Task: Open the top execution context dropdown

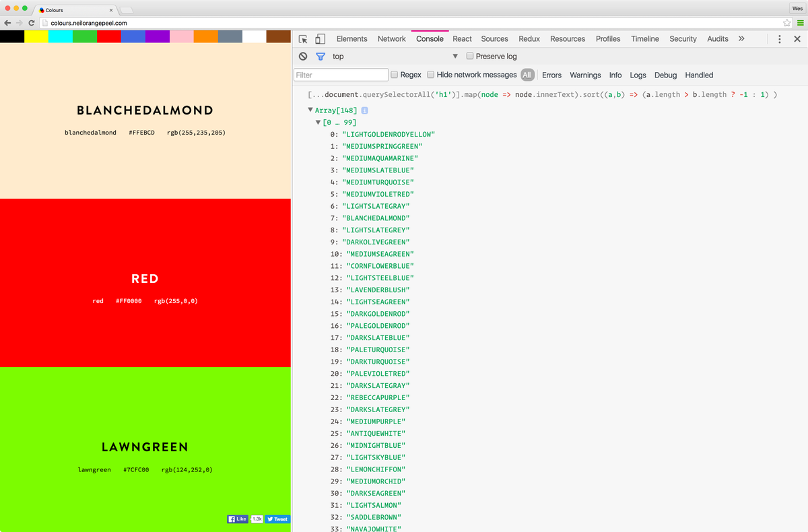Action: pos(395,57)
